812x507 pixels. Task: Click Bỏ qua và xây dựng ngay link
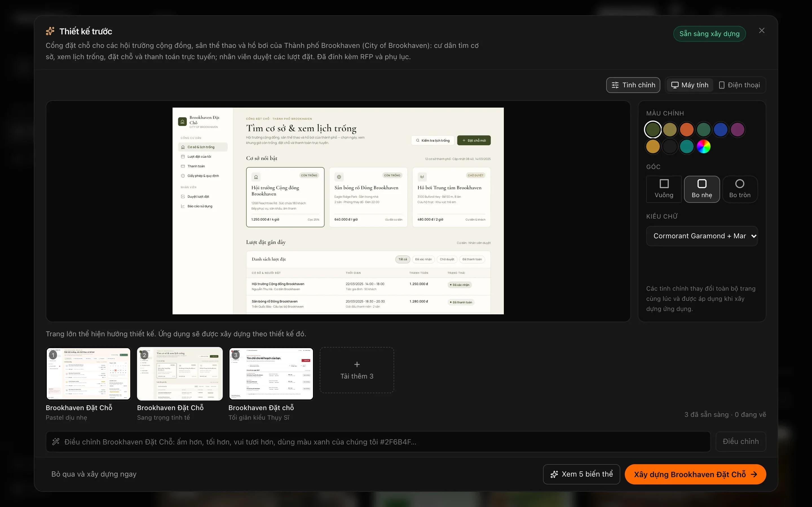[x=94, y=474]
